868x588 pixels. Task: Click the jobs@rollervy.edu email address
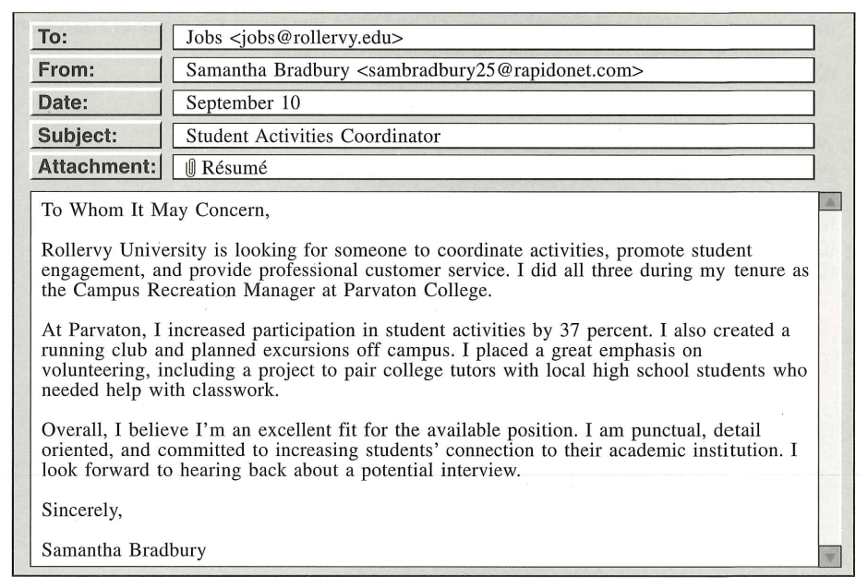[316, 38]
